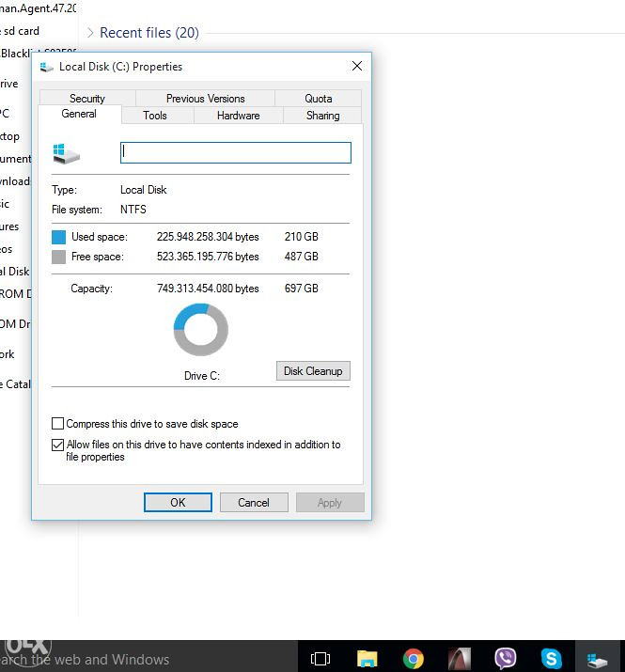Screen dimensions: 625x672
Task: Launch Google Chrome from the taskbar
Action: tap(414, 658)
